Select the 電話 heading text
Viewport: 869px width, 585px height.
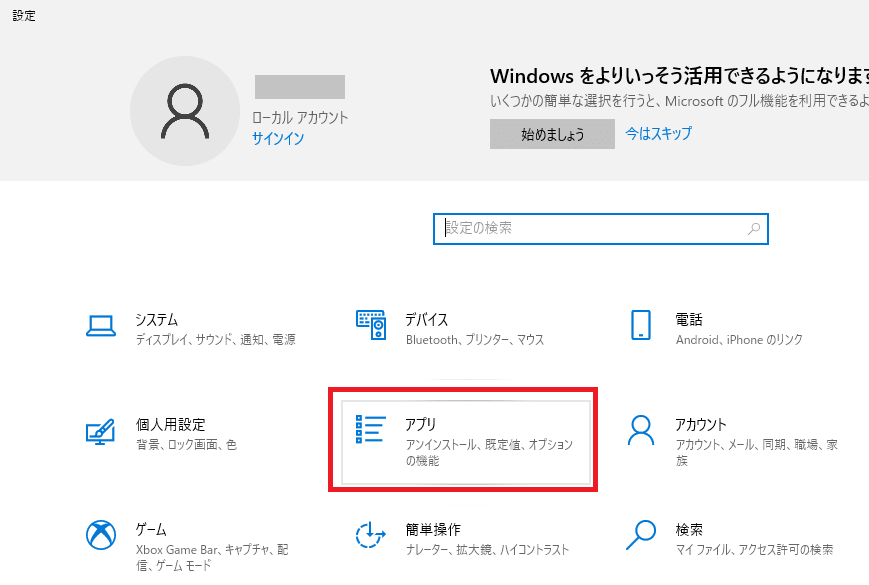(689, 320)
